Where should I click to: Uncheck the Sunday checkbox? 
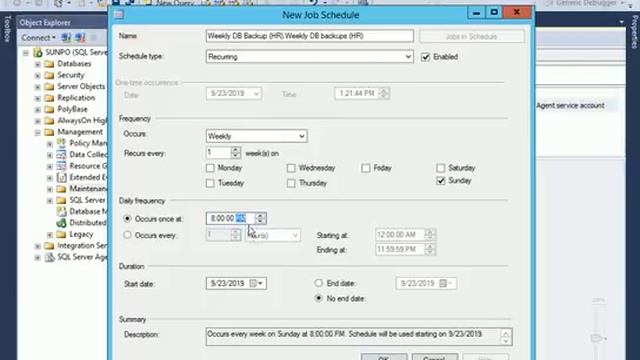(440, 180)
